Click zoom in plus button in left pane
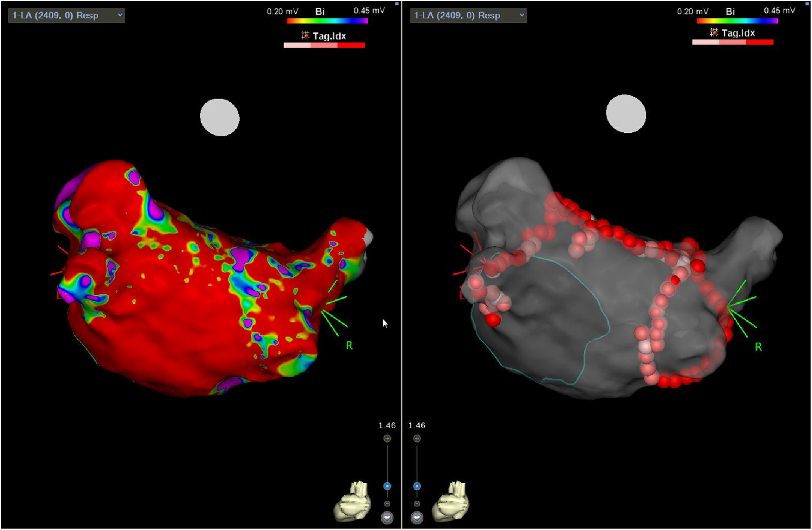Image resolution: width=812 pixels, height=530 pixels. tap(387, 438)
